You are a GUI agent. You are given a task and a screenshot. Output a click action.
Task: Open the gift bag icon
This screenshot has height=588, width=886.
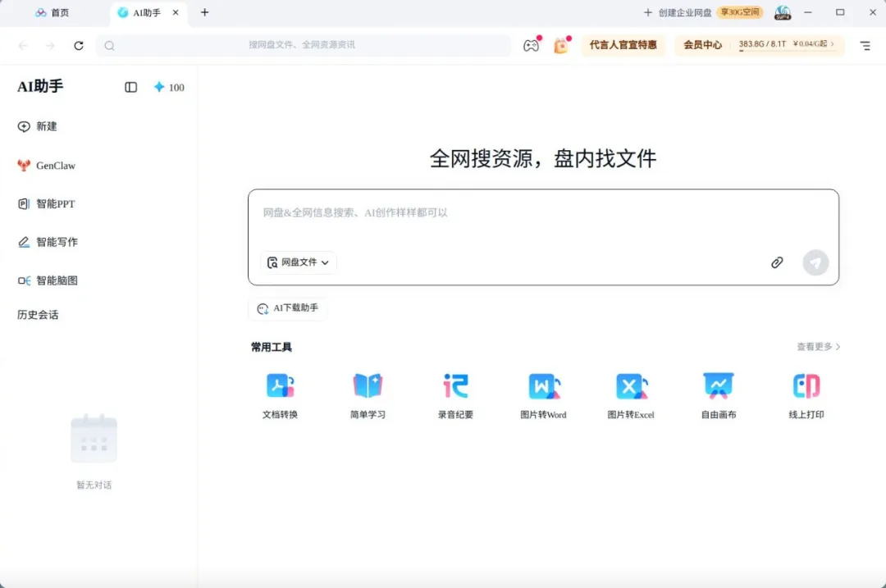pyautogui.click(x=561, y=45)
